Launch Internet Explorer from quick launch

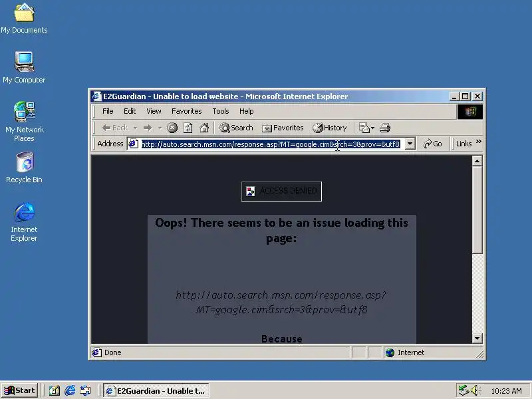70,391
